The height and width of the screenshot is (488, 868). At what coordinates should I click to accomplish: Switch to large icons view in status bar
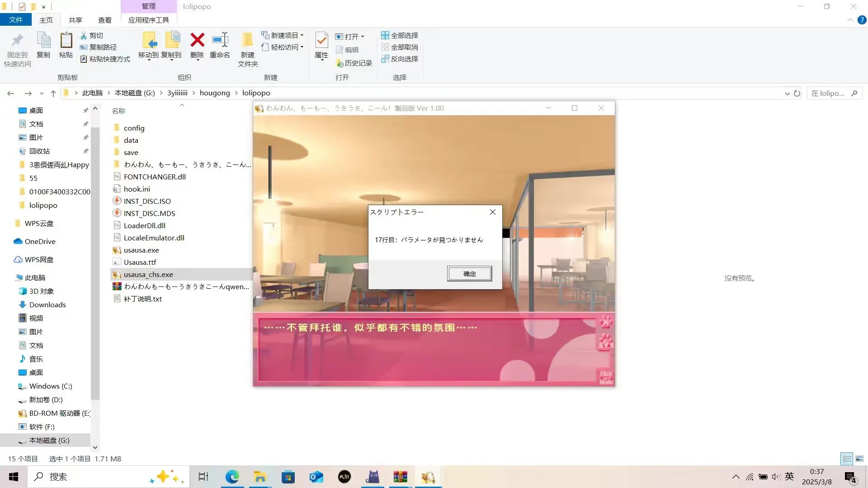click(x=859, y=459)
